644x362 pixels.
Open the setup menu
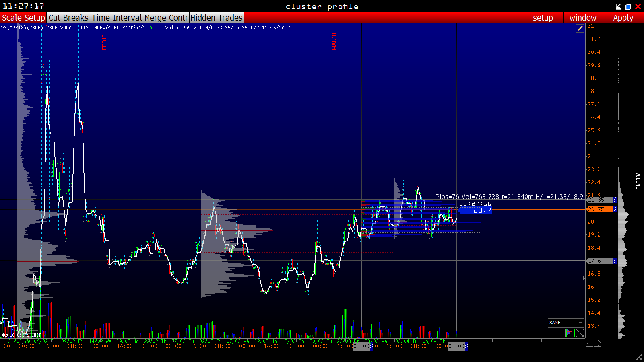click(543, 18)
